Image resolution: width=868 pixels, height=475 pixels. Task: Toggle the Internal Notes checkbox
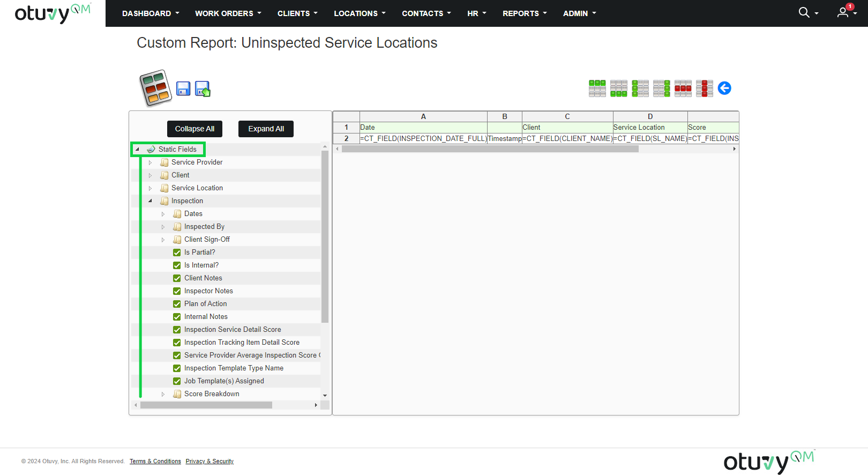pyautogui.click(x=177, y=317)
